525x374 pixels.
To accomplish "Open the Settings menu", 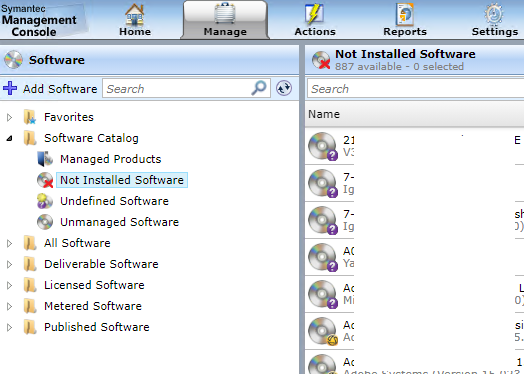I will tap(495, 20).
